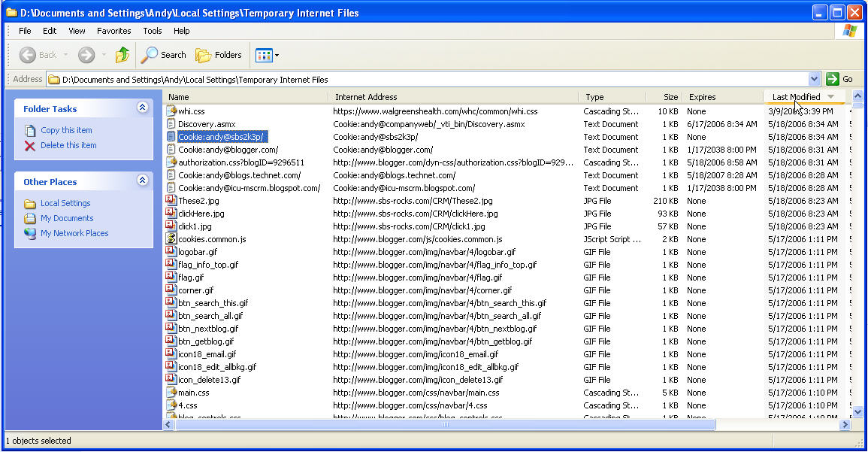The height and width of the screenshot is (452, 868).
Task: Select the flag_info_top.gif image icon
Action: pos(171,264)
